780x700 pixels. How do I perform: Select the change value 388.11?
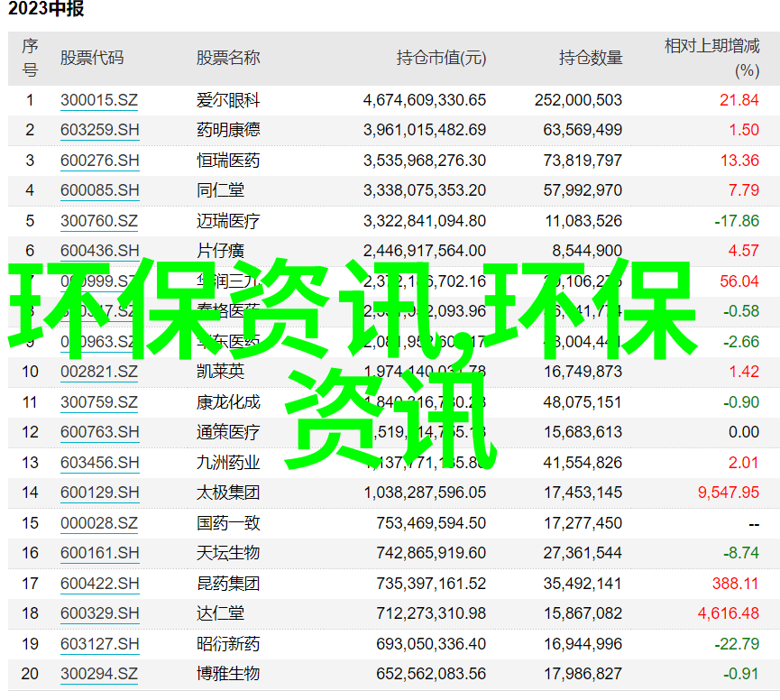click(x=735, y=584)
